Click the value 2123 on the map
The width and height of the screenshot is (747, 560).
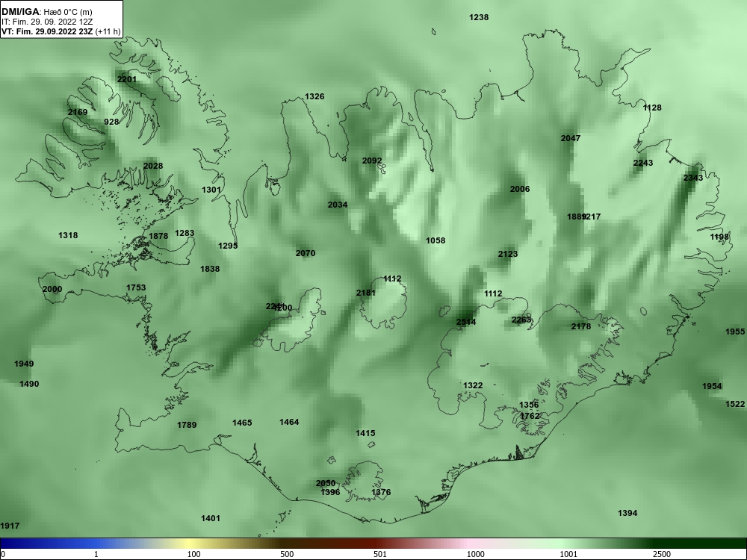pyautogui.click(x=508, y=254)
